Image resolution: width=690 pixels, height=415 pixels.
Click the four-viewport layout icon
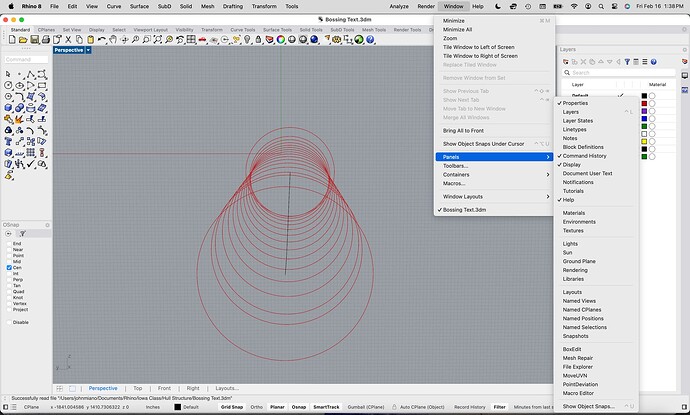point(191,40)
